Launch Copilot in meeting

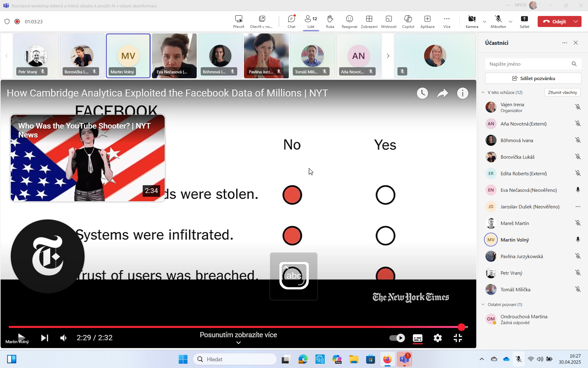coord(408,21)
